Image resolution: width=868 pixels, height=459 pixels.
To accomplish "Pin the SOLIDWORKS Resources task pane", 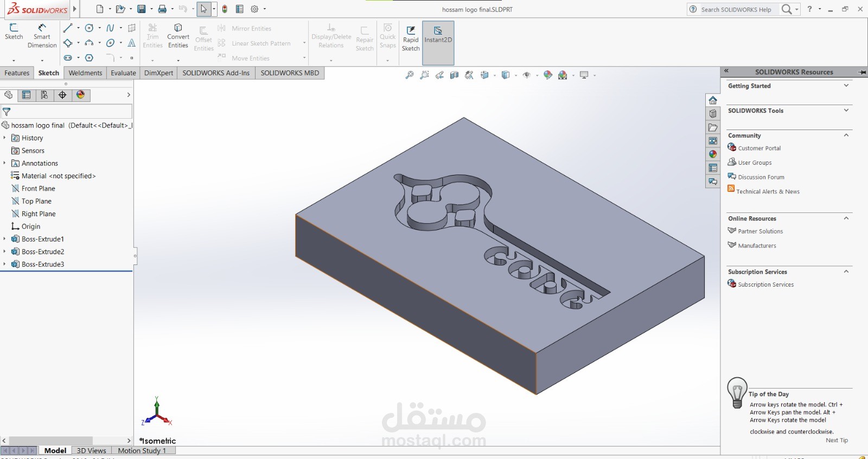I will coord(862,72).
